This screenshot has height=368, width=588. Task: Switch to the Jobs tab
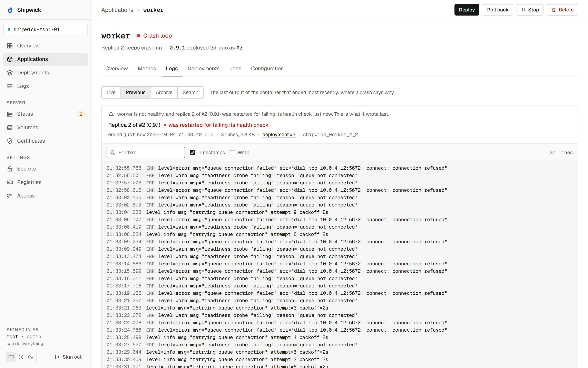click(x=235, y=68)
